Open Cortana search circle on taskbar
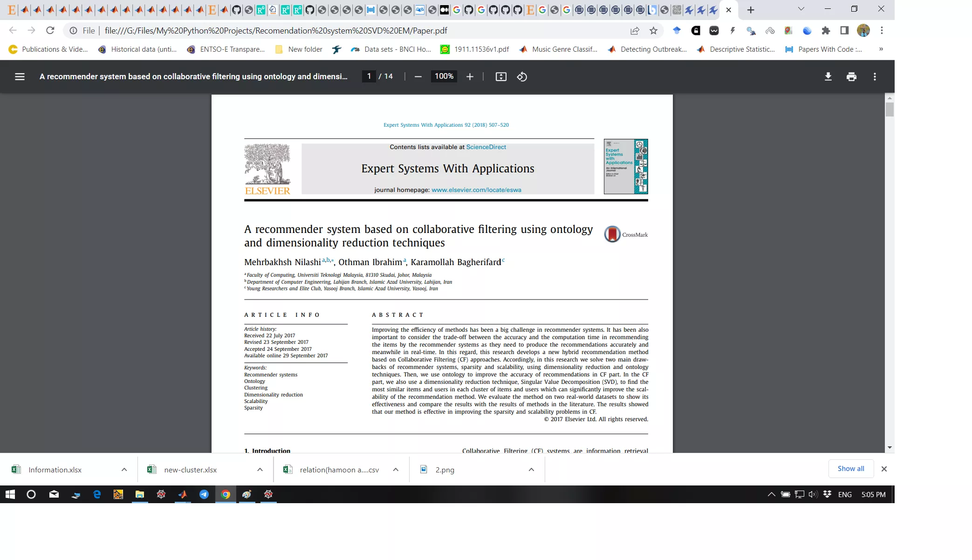This screenshot has height=560, width=972. tap(31, 494)
